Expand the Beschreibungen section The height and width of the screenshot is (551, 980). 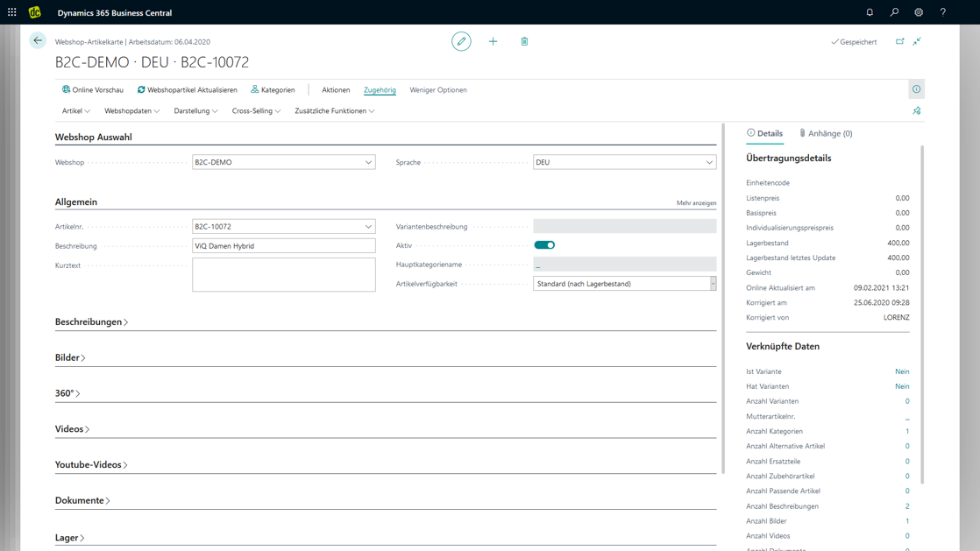tap(91, 322)
